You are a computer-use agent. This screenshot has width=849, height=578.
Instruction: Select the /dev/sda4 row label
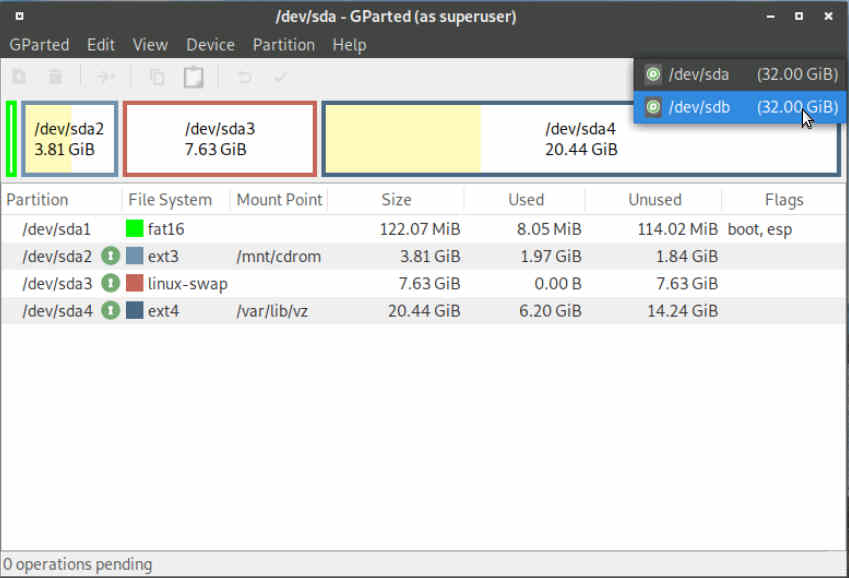[x=57, y=311]
